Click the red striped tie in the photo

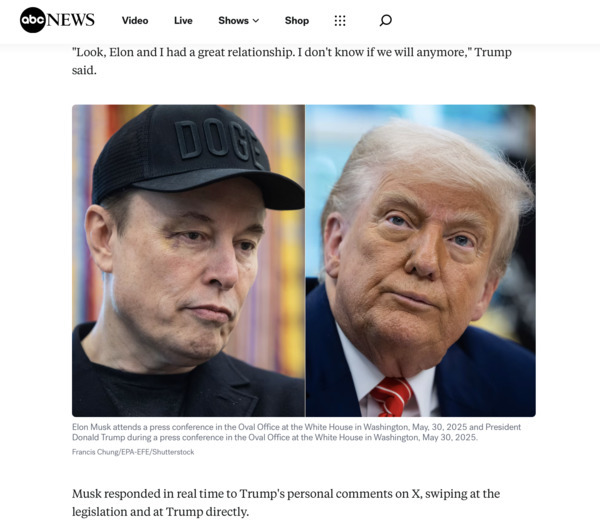click(391, 397)
